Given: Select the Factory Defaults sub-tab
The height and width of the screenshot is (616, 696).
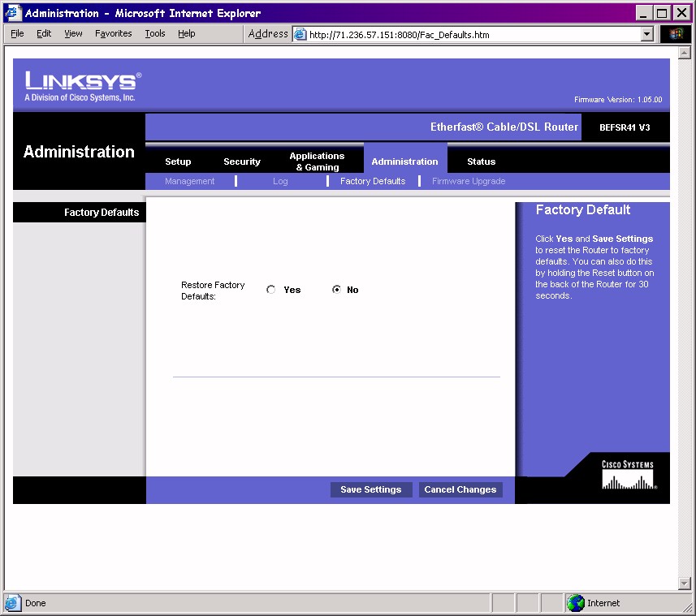Looking at the screenshot, I should [373, 181].
